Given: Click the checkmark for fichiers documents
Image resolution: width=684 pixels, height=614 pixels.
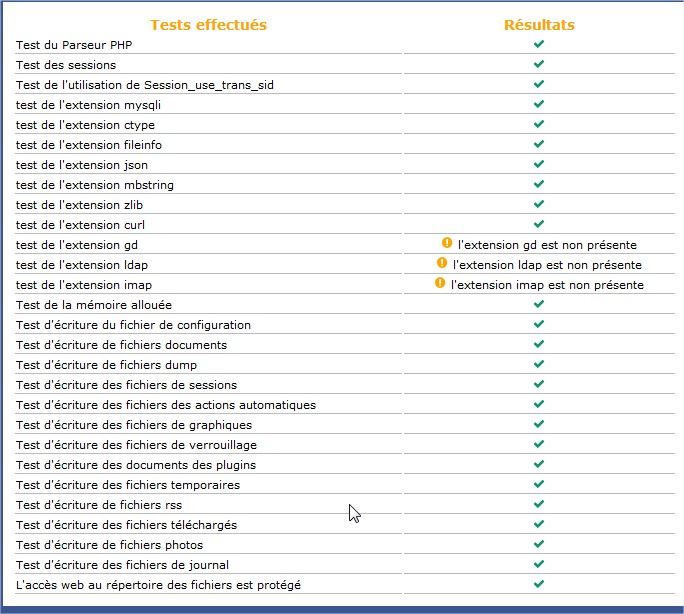Looking at the screenshot, I should 539,344.
